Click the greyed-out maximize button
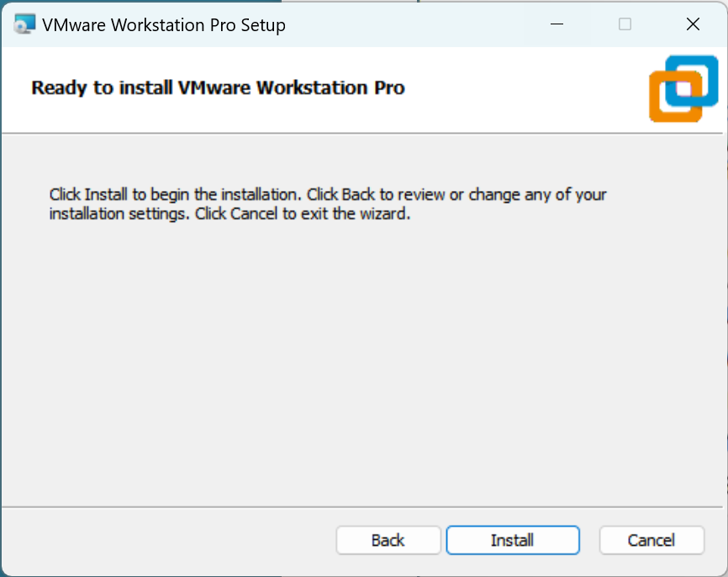Viewport: 728px width, 577px height. coord(625,24)
